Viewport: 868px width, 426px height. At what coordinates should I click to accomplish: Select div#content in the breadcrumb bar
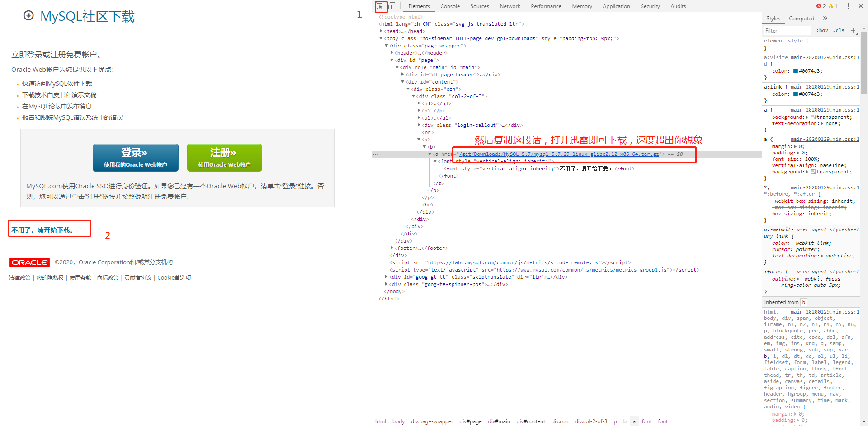coord(531,421)
